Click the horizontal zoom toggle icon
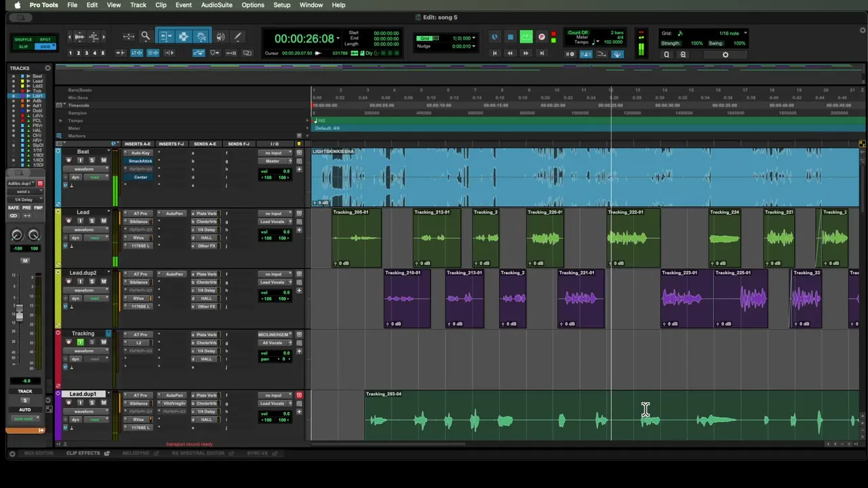The image size is (868, 488). click(128, 37)
